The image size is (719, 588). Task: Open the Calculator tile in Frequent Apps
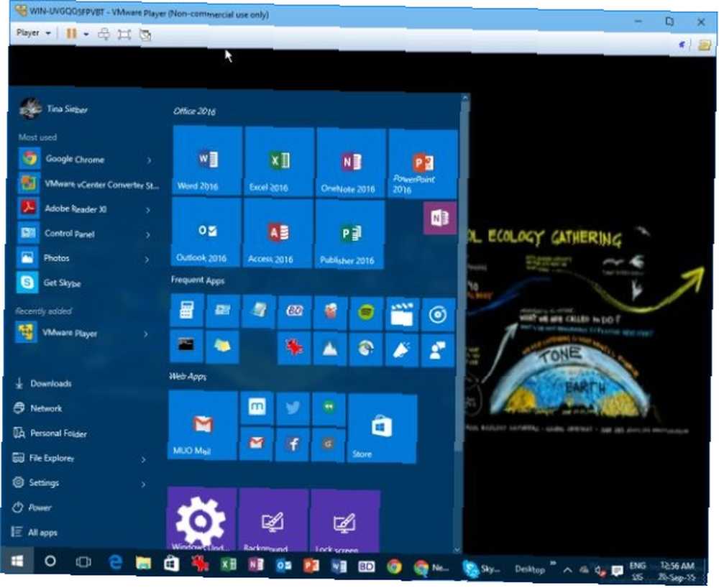pos(187,311)
